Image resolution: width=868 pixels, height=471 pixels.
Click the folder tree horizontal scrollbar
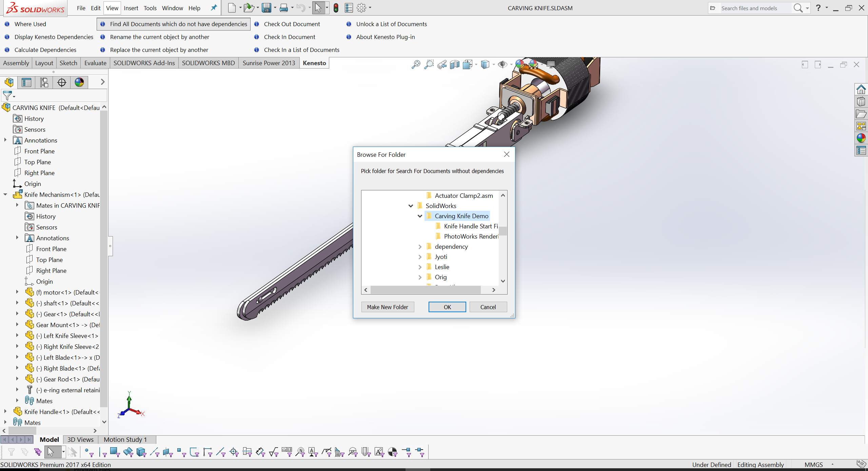[x=426, y=290]
